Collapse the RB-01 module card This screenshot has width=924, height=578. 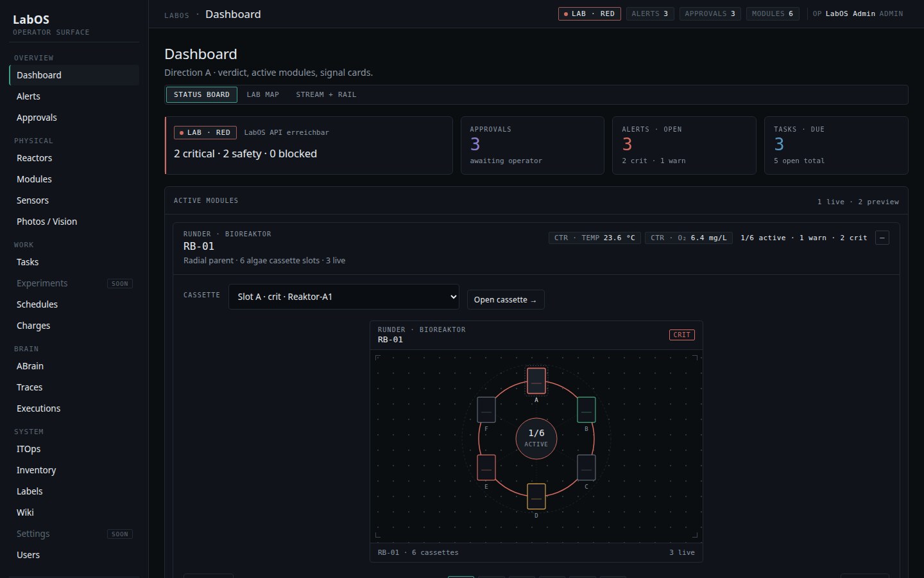[882, 238]
